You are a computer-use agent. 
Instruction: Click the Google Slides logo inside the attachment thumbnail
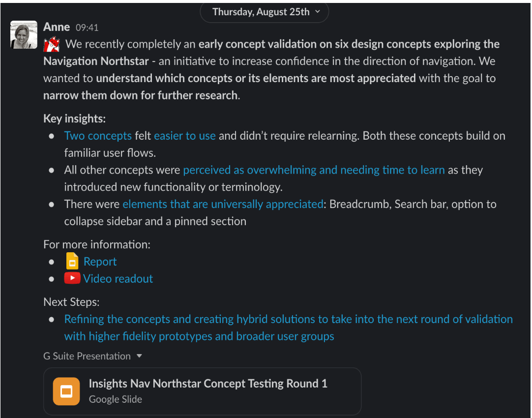tap(66, 391)
